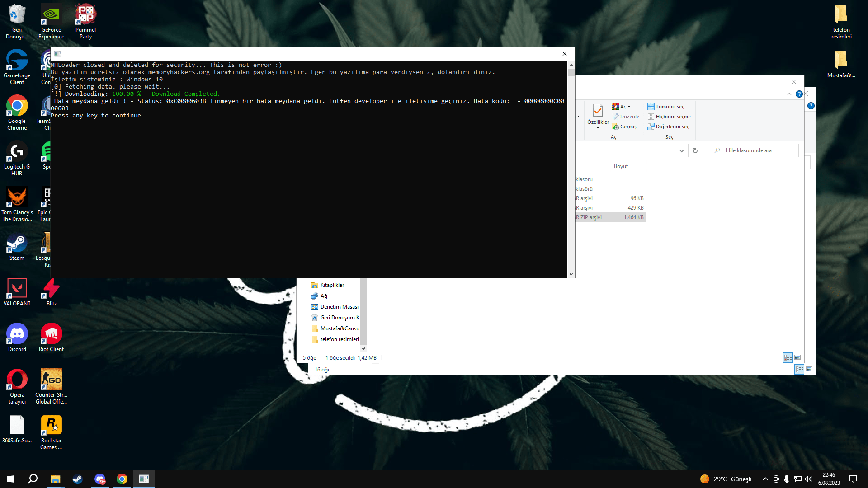This screenshot has width=868, height=488.
Task: Expand the Aç dropdown arrow in ribbon
Action: pos(629,107)
